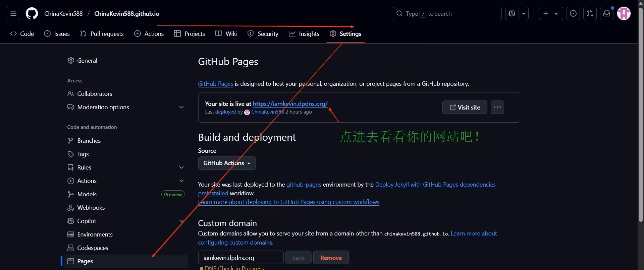Click the page vertical scrollbar
The image size is (644, 270).
[641, 114]
